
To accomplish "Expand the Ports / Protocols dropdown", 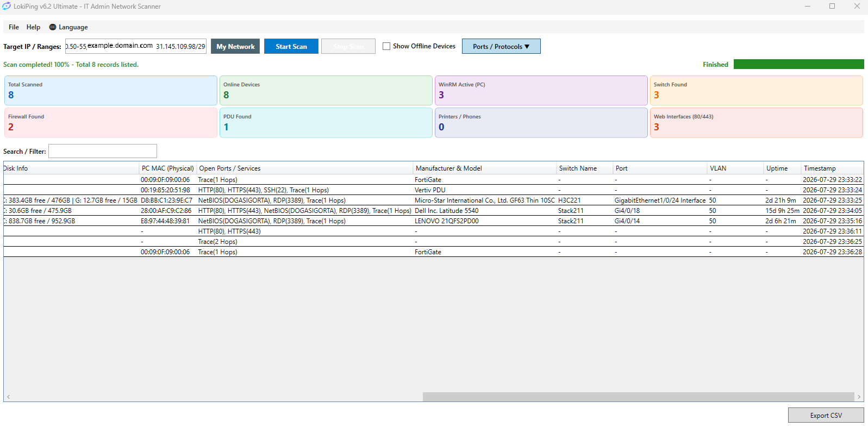I will click(501, 46).
